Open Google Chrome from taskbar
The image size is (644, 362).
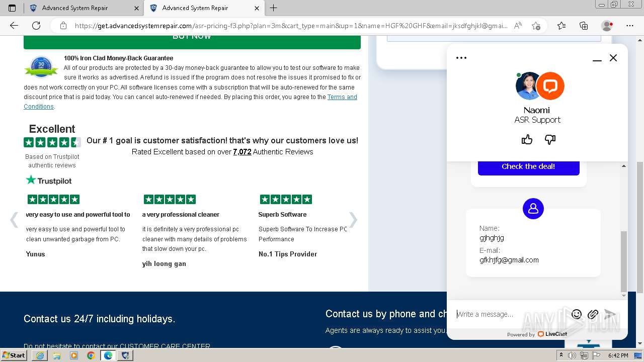(x=91, y=355)
